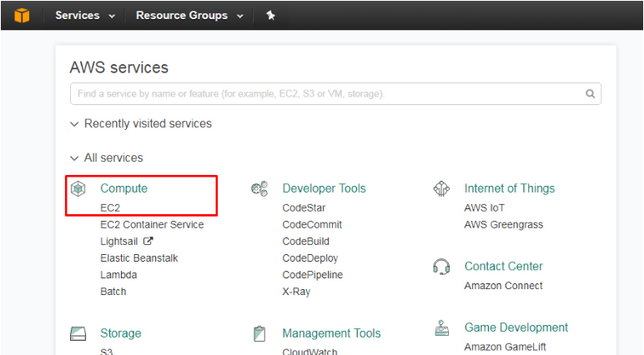Click the Storage drive icon

coord(78,333)
